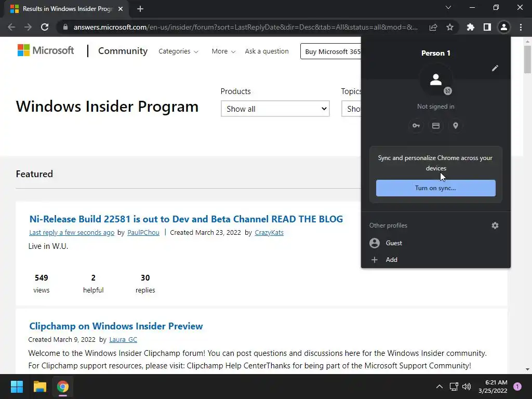The width and height of the screenshot is (532, 399).
Task: Open Windows Start menu
Action: coord(17,387)
